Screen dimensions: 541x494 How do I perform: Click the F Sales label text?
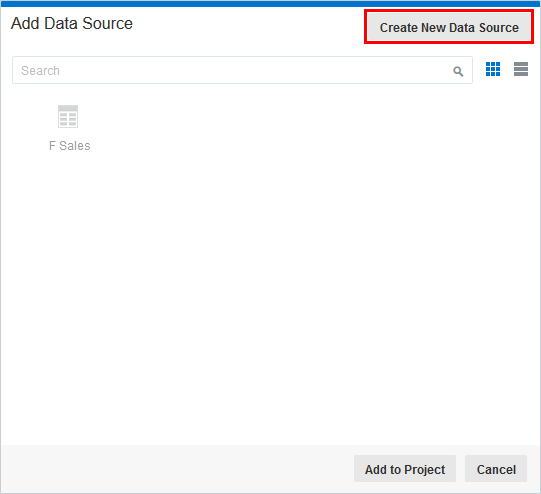pyautogui.click(x=69, y=146)
